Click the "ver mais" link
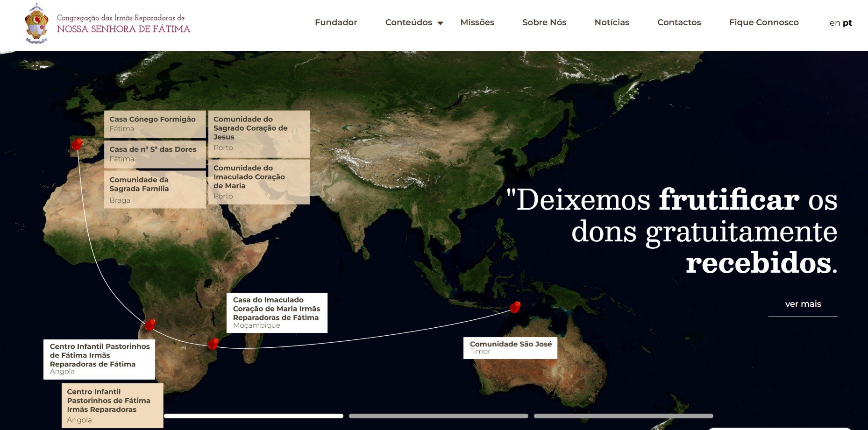The width and height of the screenshot is (868, 430). point(803,304)
